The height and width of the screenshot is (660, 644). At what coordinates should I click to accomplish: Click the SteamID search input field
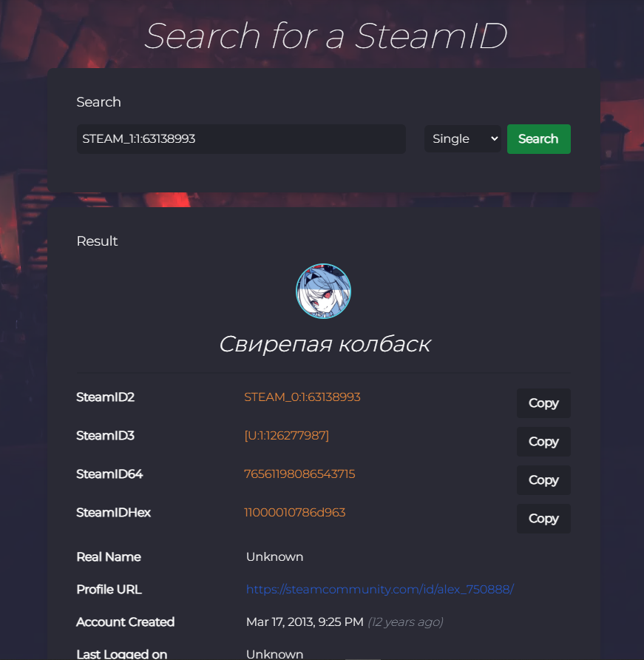[x=241, y=139]
